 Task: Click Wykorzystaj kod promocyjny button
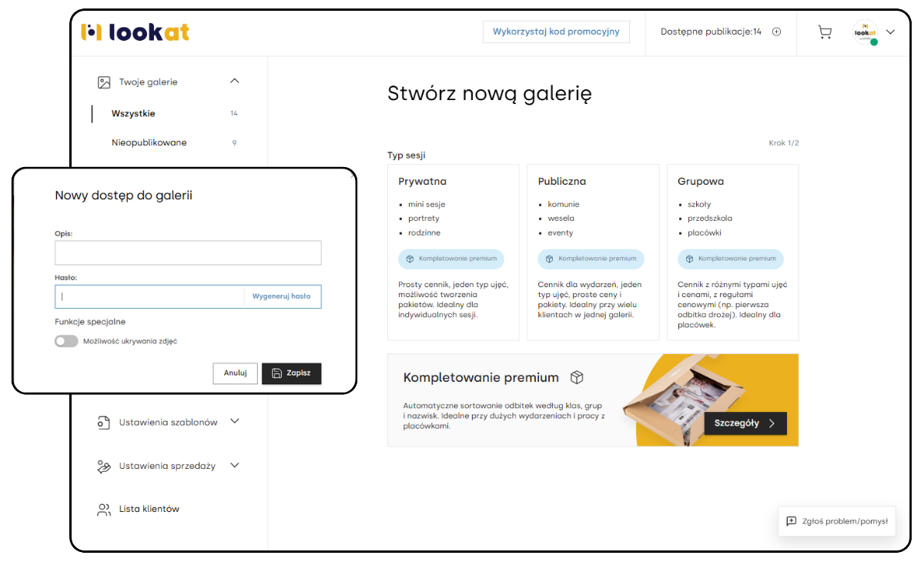556,32
